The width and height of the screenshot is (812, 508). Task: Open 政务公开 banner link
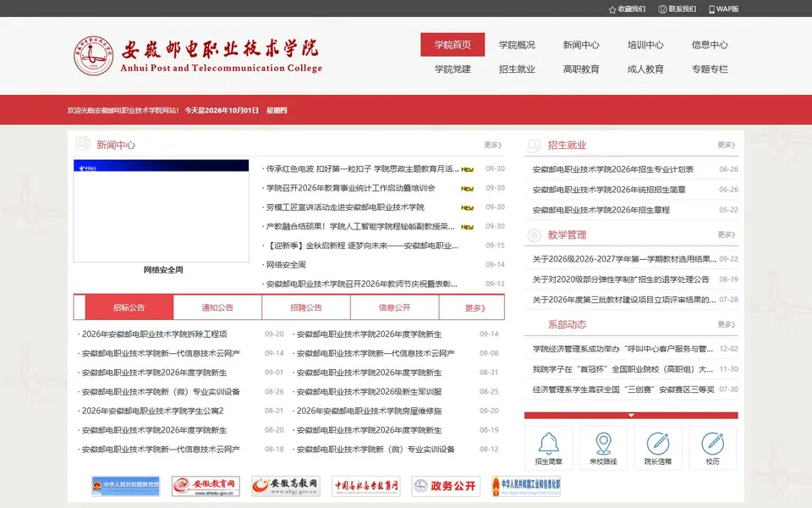point(446,486)
